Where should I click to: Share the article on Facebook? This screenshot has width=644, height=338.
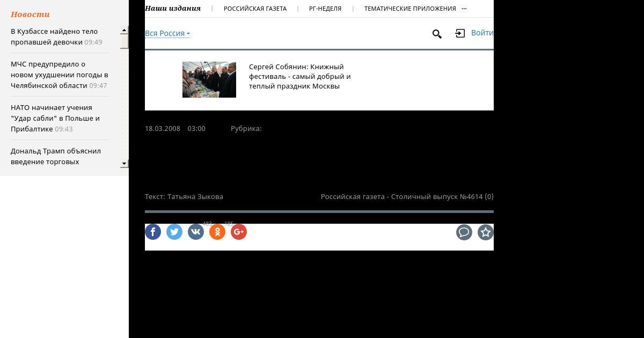153,232
